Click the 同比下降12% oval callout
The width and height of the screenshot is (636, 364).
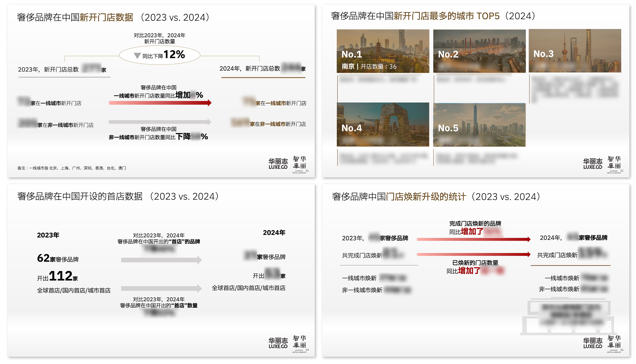pyautogui.click(x=160, y=55)
